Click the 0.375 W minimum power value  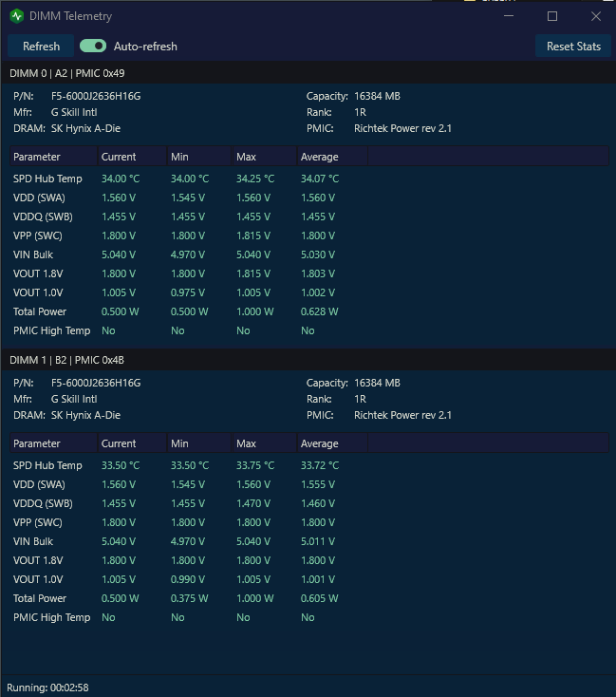pyautogui.click(x=189, y=598)
